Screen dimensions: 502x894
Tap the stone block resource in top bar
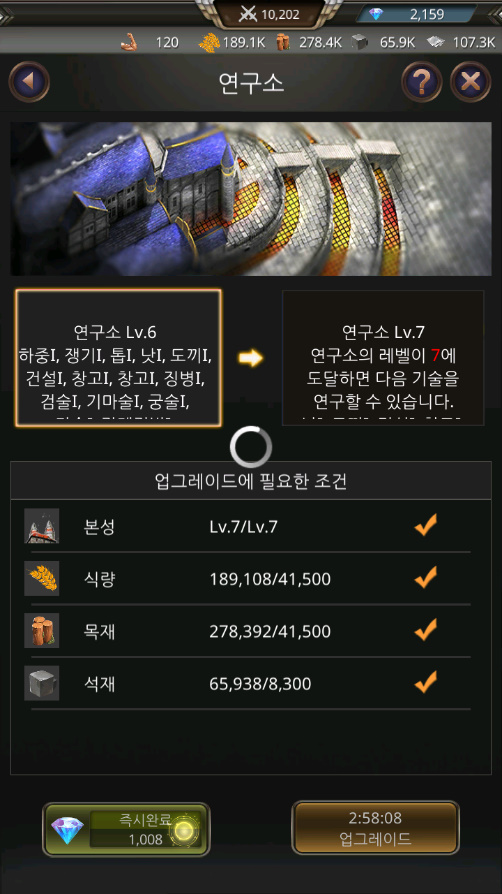383,42
